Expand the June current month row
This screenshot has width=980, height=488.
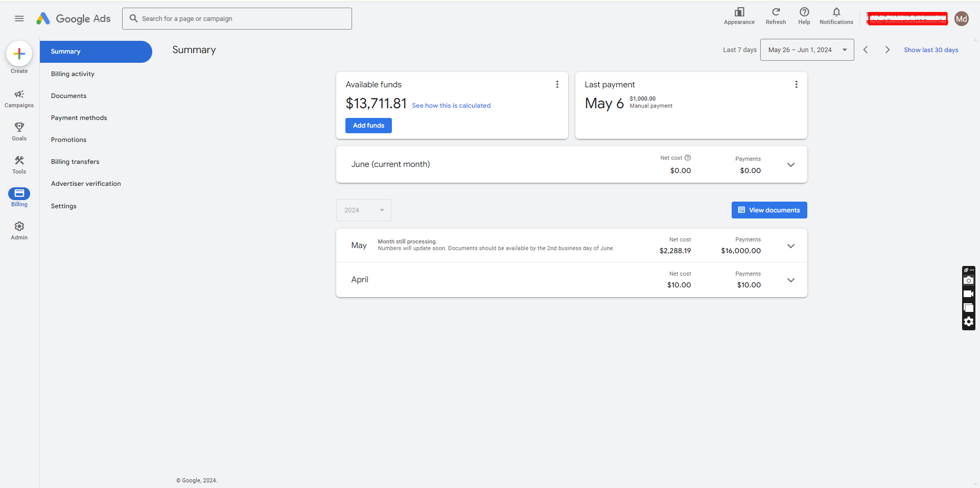[x=790, y=165]
